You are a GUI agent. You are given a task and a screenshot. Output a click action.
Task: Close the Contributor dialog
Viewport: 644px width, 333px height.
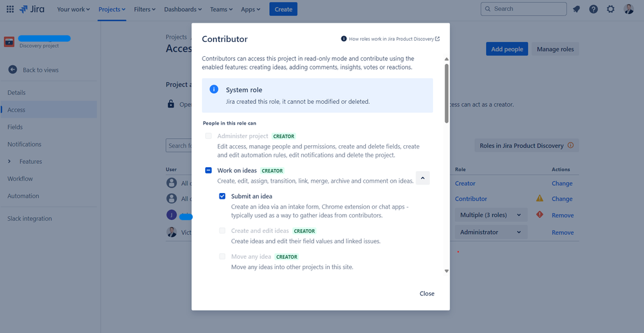point(427,293)
